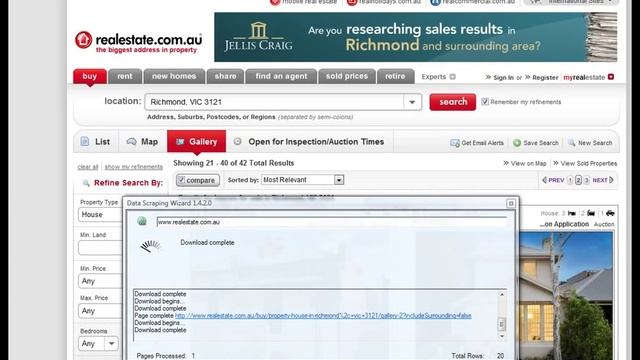Click the Get Email Alerts envelope icon

(455, 143)
